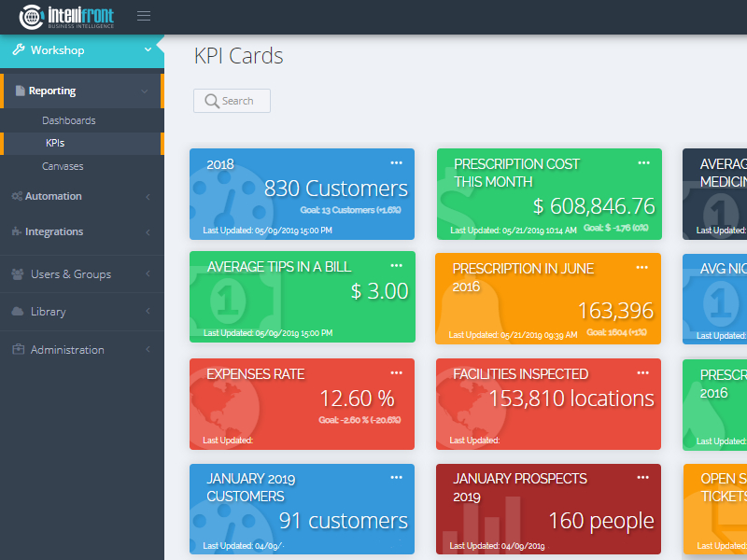
Task: Open ellipsis menu on Average Tips card
Action: pos(397,266)
